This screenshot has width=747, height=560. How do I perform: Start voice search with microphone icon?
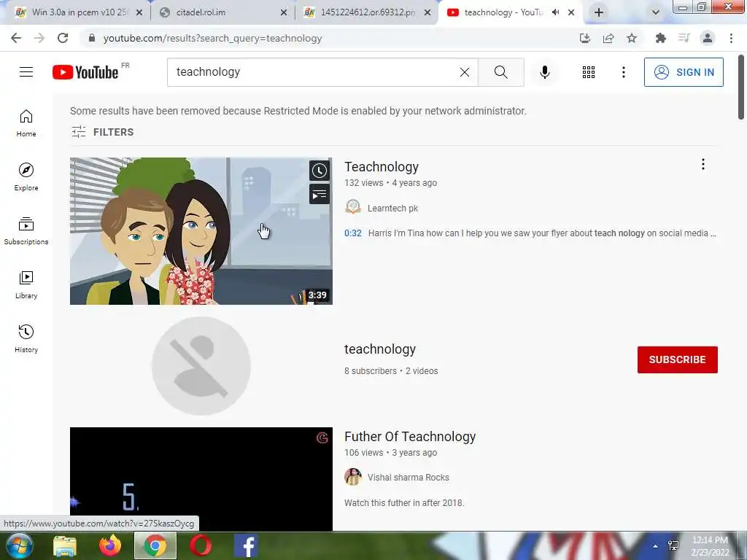coord(545,72)
